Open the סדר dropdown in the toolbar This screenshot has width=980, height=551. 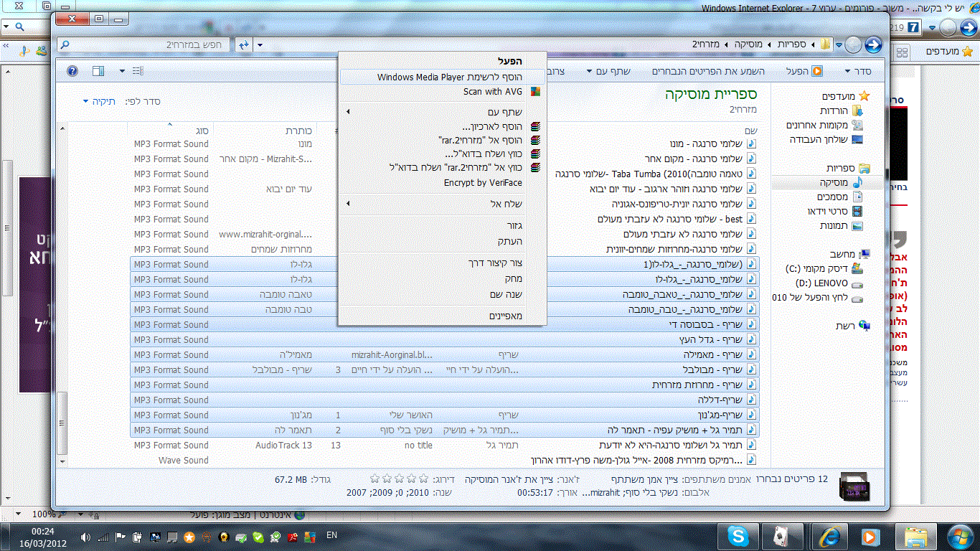click(858, 71)
